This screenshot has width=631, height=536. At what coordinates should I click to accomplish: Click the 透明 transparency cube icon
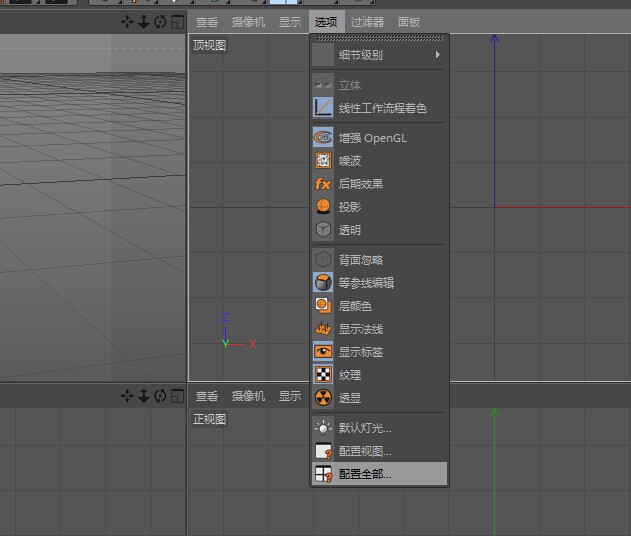click(323, 230)
